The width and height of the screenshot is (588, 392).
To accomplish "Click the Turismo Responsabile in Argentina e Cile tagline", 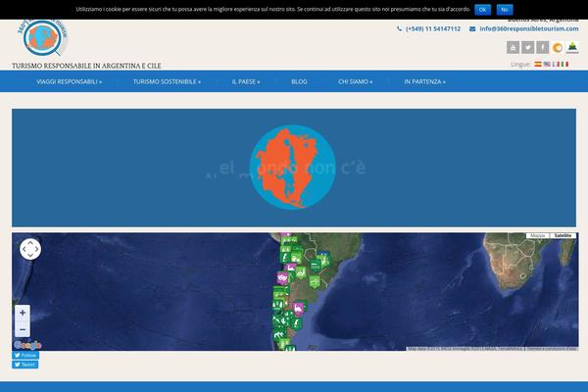I will click(x=86, y=66).
